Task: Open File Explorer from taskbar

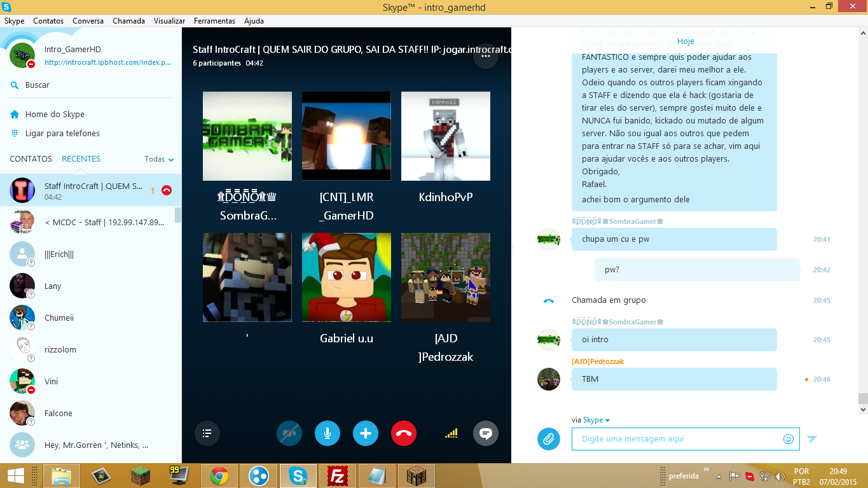Action: [x=62, y=475]
